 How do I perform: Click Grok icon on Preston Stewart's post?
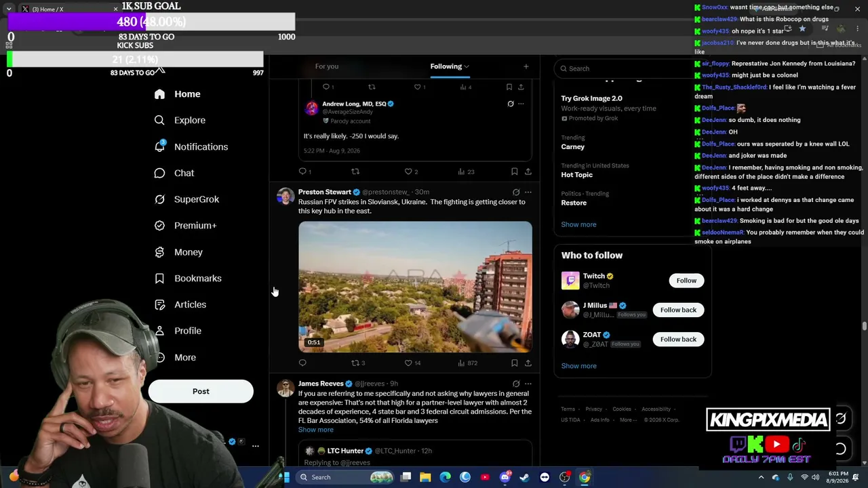(x=516, y=192)
